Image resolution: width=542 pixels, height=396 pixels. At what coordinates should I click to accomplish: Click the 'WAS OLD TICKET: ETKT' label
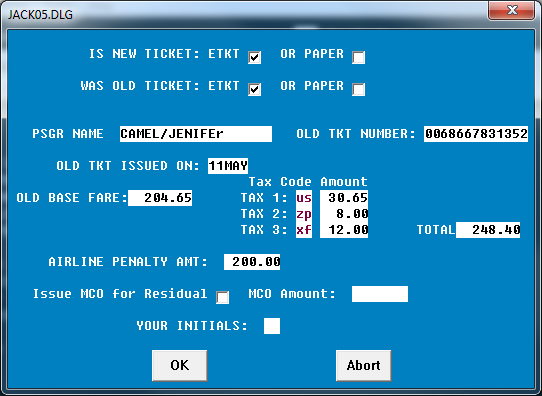click(x=160, y=86)
